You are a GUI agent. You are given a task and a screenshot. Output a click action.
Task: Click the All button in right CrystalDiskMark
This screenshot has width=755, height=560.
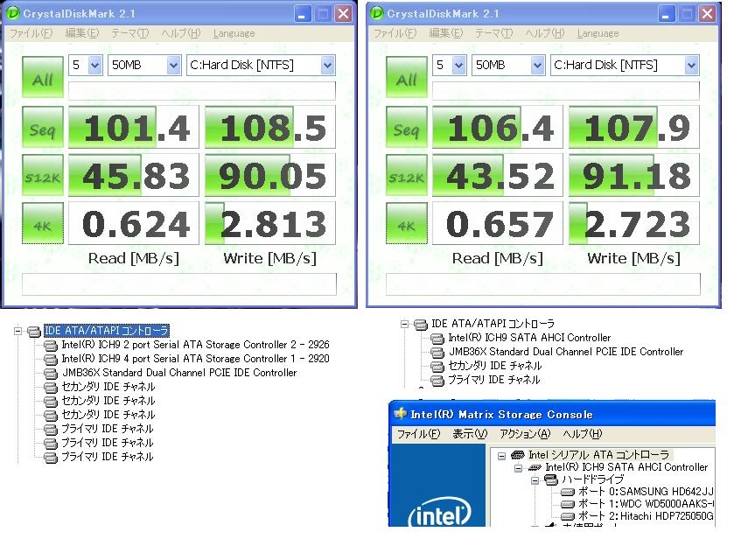pos(407,78)
